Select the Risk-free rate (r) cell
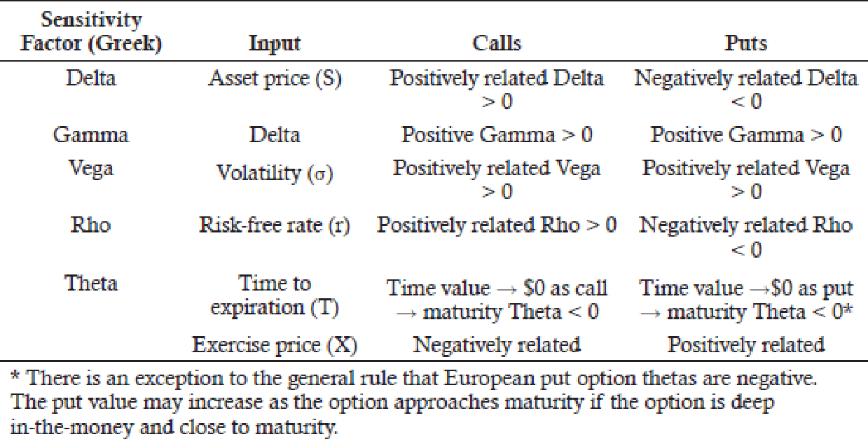The width and height of the screenshot is (868, 439). [275, 225]
